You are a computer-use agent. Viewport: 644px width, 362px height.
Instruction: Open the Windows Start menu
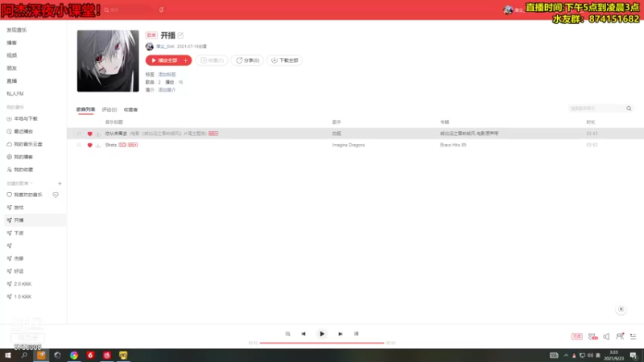click(8, 356)
